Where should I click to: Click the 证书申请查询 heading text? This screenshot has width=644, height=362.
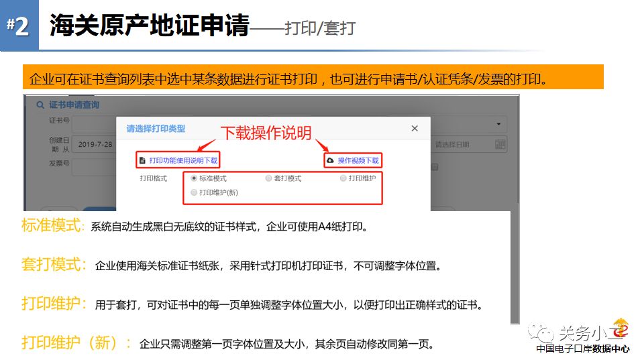[x=74, y=105]
